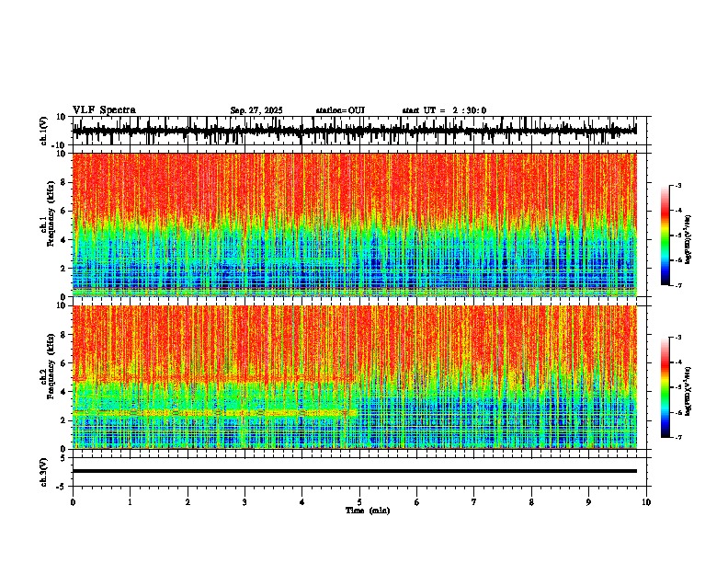Select the date text "Sep. 27, 2025"
Image resolution: width=728 pixels, height=563 pixels.
coord(256,110)
